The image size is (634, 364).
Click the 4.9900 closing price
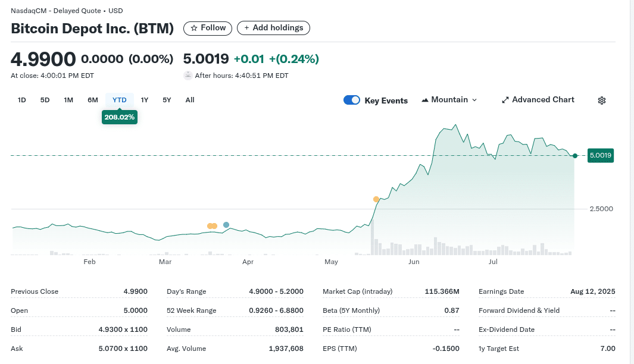point(43,59)
